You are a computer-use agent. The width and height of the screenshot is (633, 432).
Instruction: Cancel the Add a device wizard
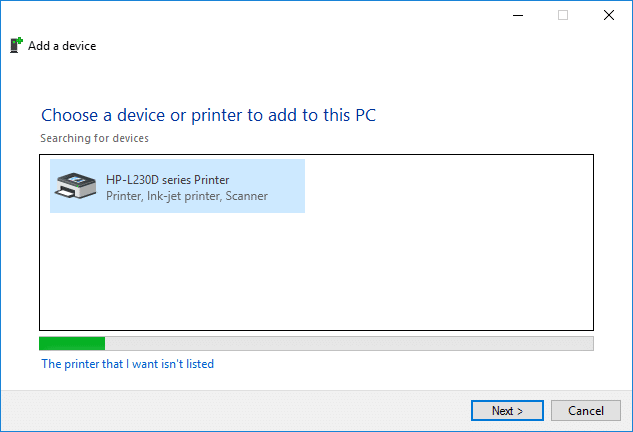click(586, 410)
